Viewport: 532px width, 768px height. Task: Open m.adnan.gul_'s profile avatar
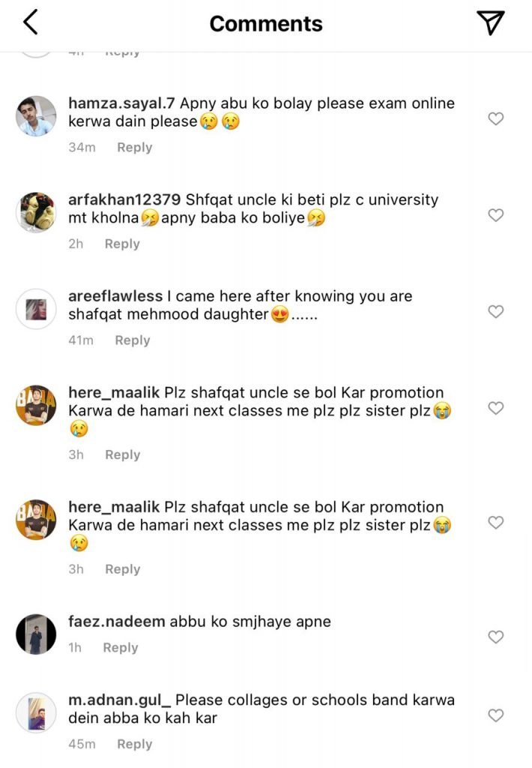pyautogui.click(x=36, y=712)
